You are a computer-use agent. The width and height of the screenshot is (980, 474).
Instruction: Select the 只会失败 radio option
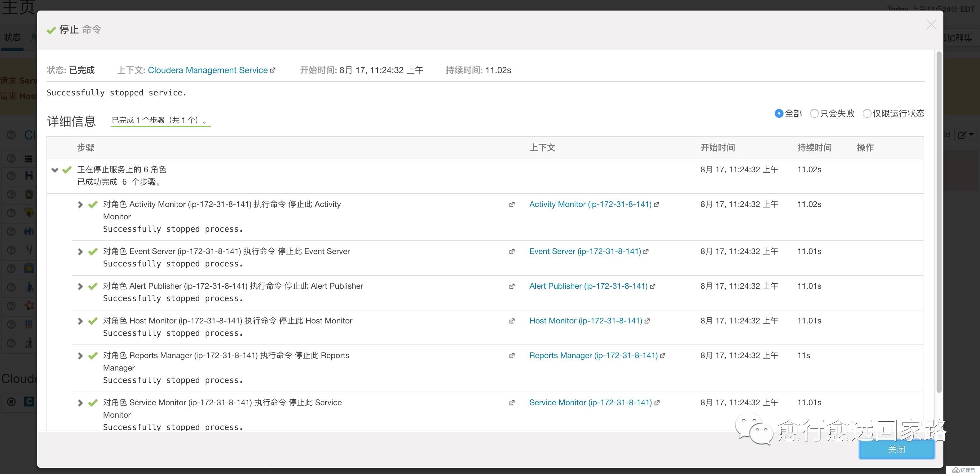click(814, 113)
